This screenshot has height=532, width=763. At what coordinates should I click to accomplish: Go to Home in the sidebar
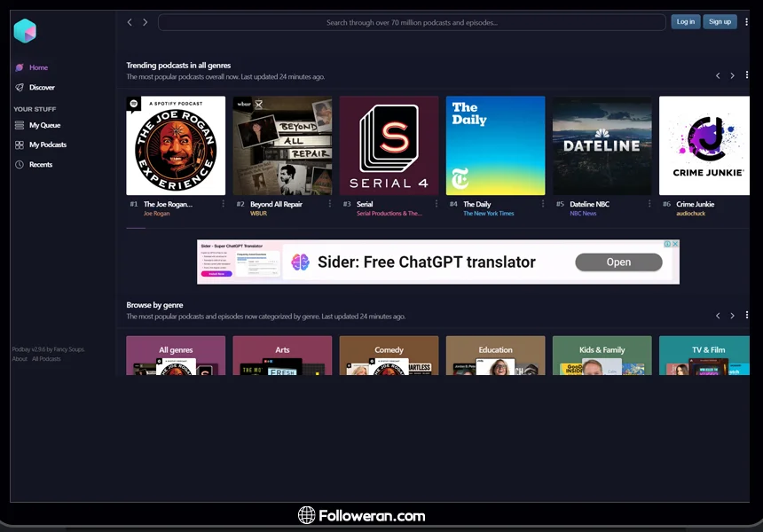point(38,67)
